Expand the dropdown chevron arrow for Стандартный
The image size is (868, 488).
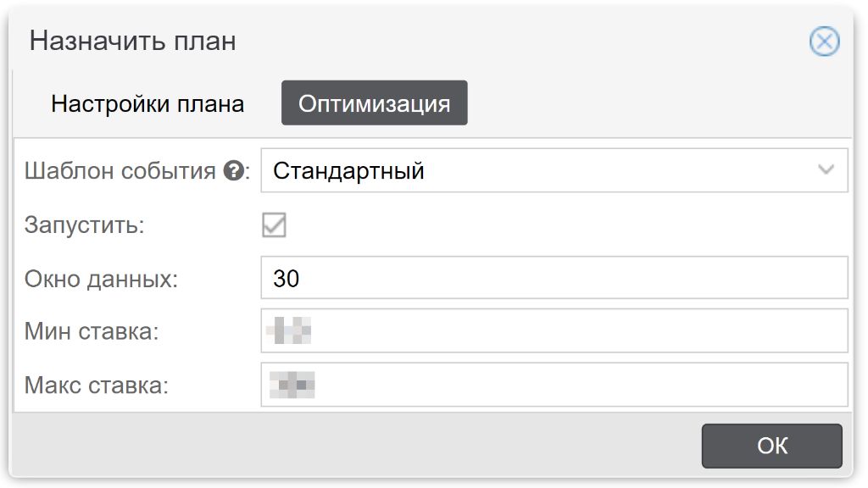[x=826, y=169]
